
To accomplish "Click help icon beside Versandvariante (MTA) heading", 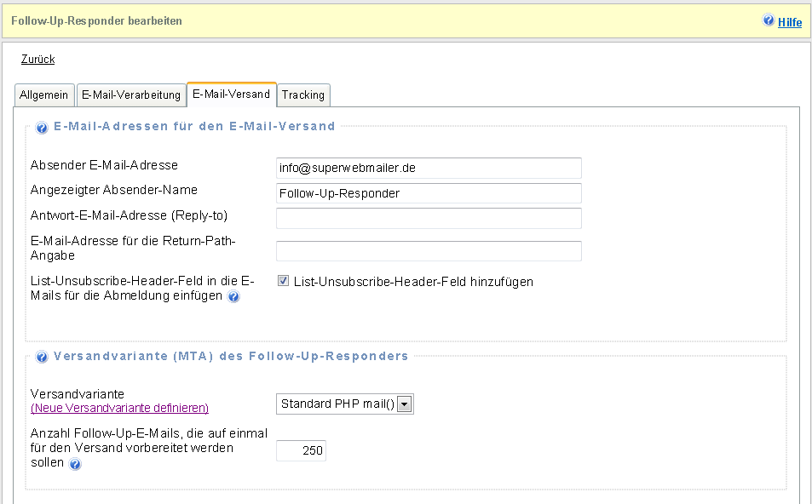I will click(42, 358).
